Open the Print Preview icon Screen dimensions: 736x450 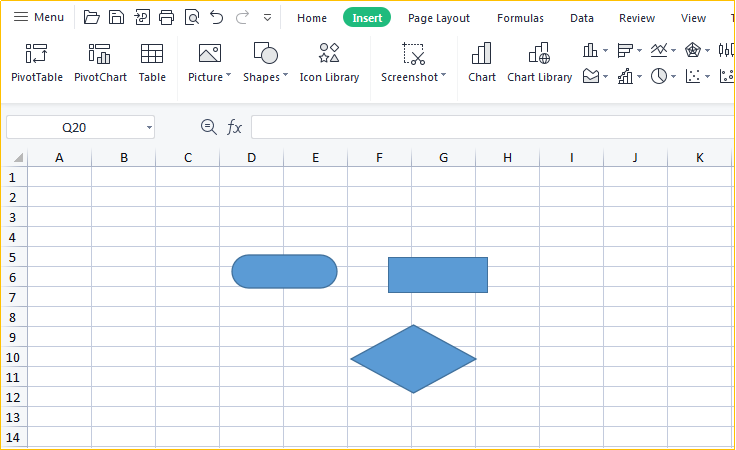point(192,18)
